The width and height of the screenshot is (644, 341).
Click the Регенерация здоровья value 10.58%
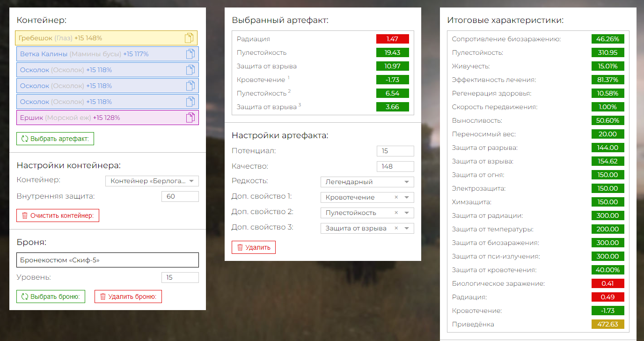(x=608, y=93)
